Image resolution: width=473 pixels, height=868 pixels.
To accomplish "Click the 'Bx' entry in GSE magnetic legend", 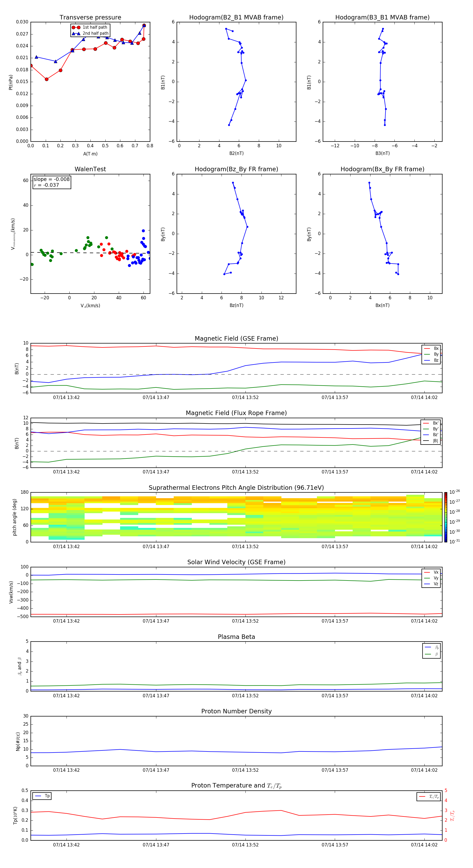I will point(431,349).
